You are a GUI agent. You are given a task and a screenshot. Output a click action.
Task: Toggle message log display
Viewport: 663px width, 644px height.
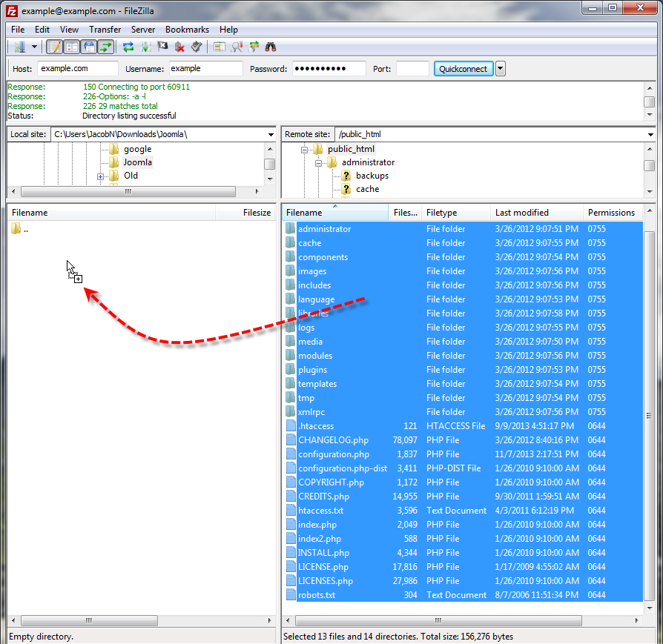54,47
